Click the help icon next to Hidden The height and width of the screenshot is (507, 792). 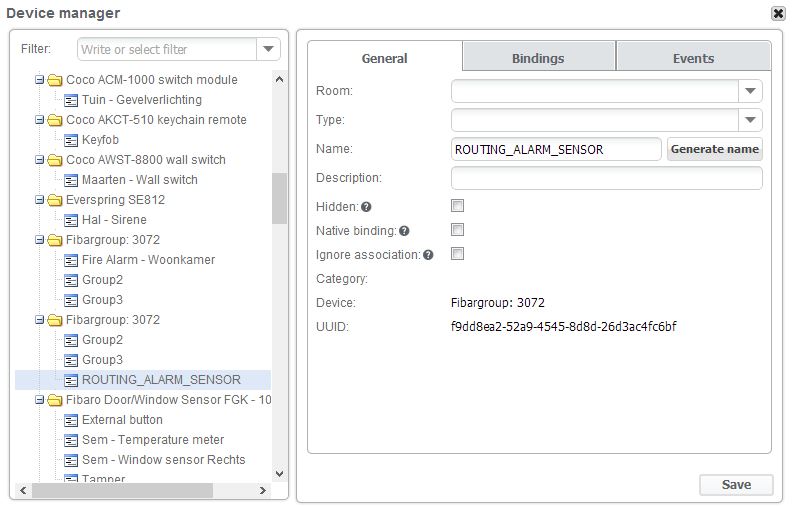[x=366, y=207]
